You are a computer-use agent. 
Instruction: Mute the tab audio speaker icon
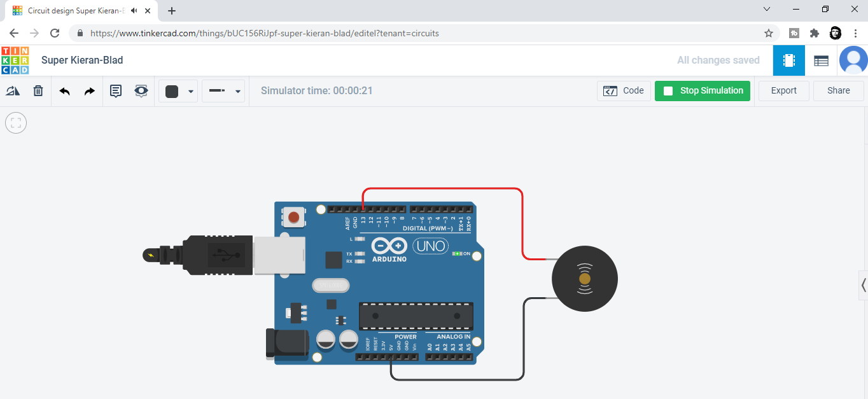pyautogui.click(x=134, y=11)
